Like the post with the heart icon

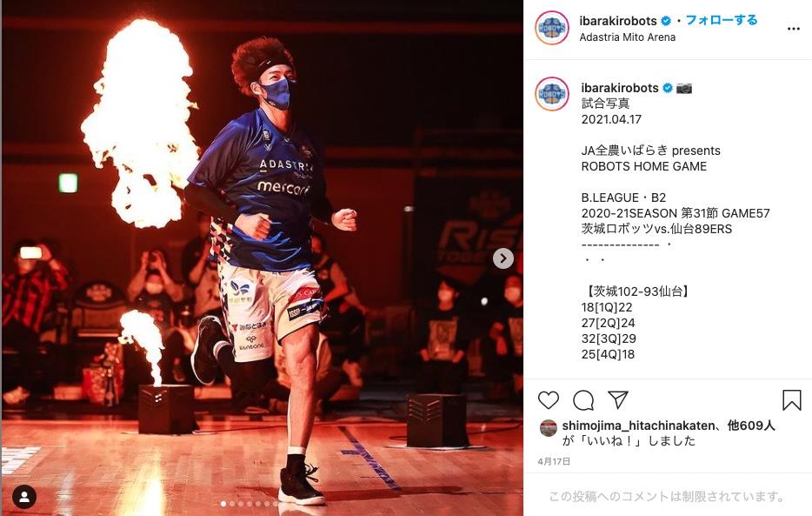549,400
